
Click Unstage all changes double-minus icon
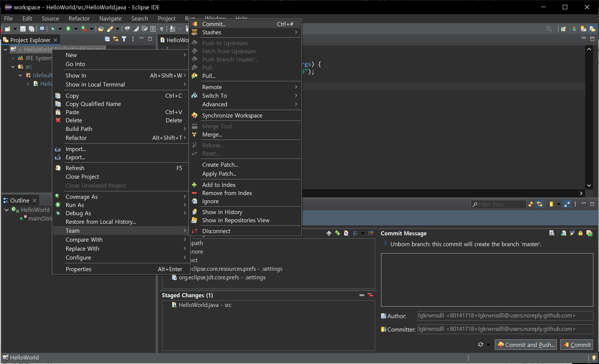pyautogui.click(x=370, y=295)
